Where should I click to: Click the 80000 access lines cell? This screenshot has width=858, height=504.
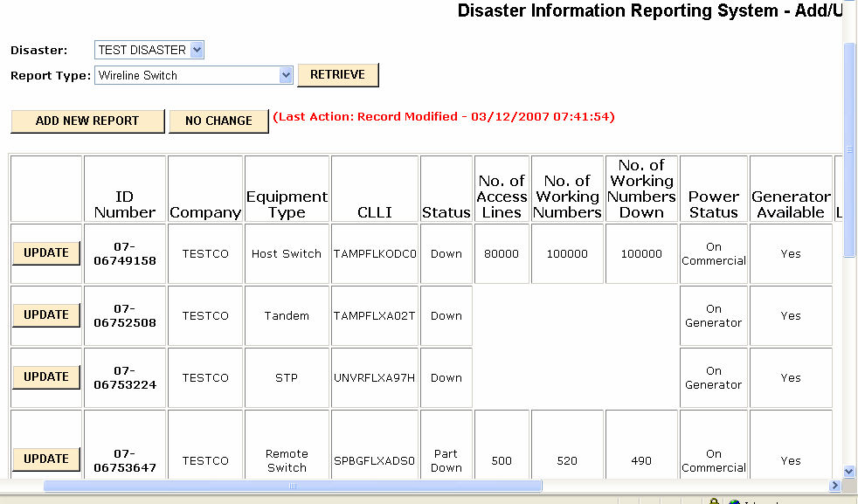(x=502, y=253)
